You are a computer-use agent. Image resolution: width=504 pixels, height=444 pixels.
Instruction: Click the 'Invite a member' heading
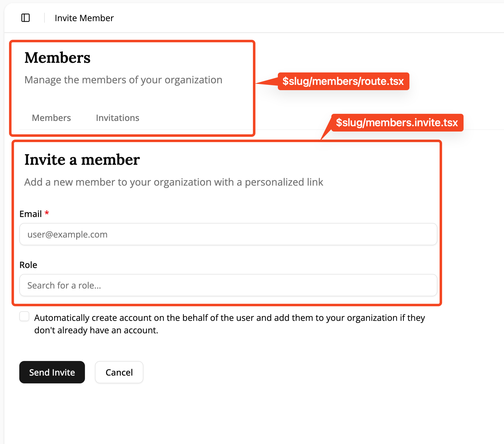click(x=82, y=160)
